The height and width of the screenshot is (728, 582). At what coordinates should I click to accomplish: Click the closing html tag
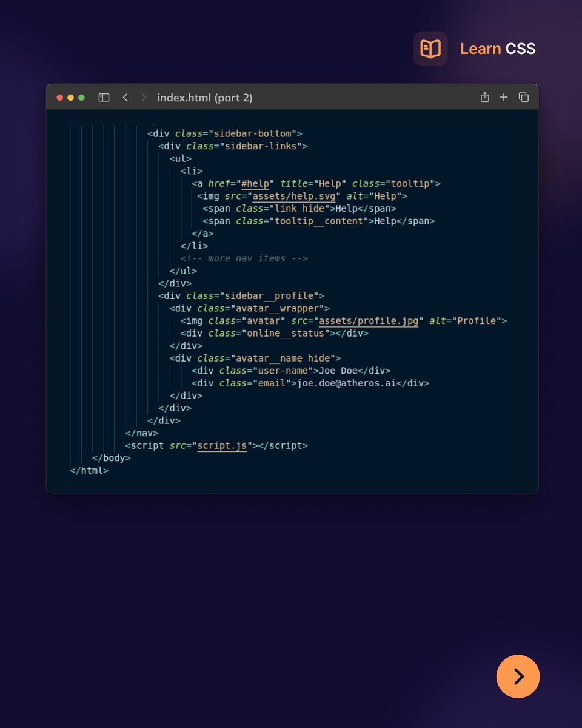coord(89,471)
